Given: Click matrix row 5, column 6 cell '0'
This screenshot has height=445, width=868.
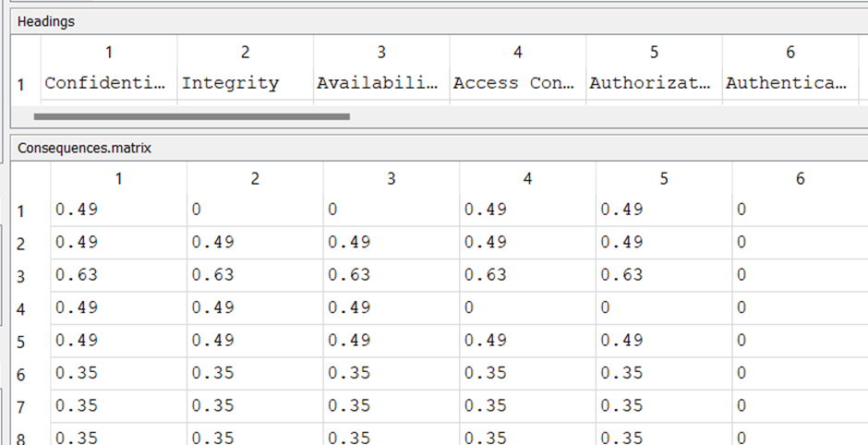Looking at the screenshot, I should [x=800, y=341].
